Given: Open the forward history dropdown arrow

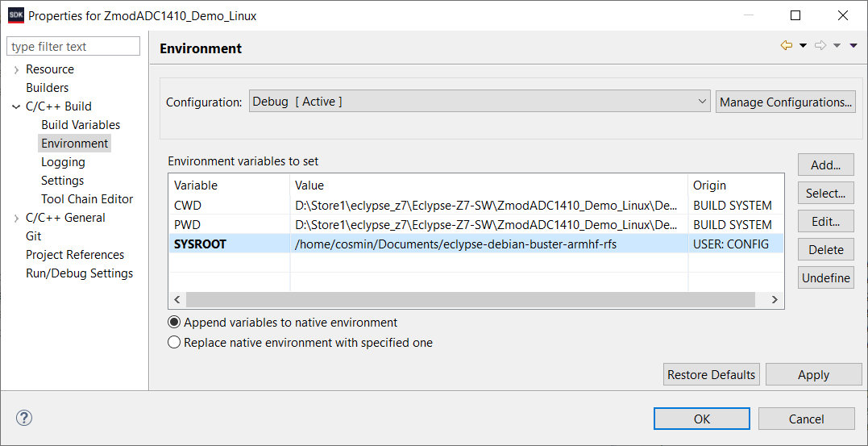Looking at the screenshot, I should [837, 46].
